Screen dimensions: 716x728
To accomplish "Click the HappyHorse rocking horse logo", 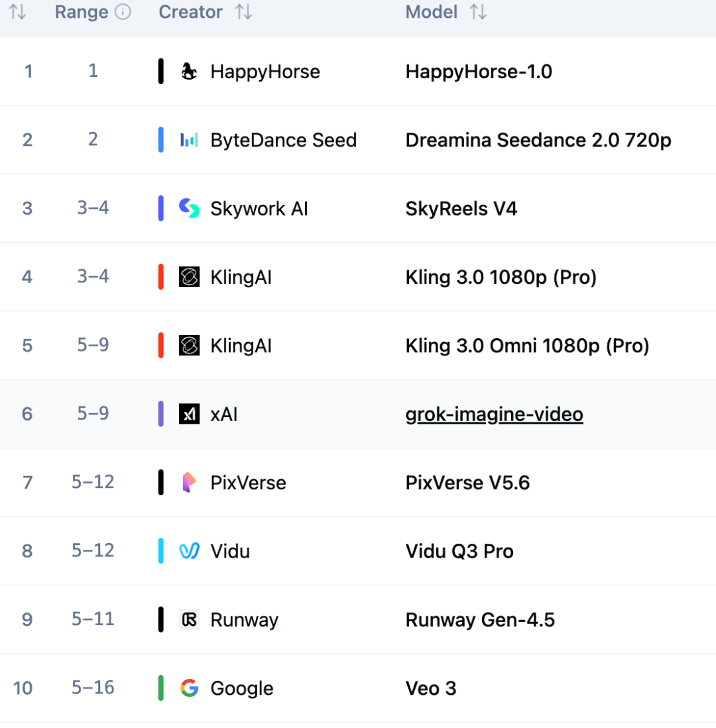I will (x=189, y=72).
